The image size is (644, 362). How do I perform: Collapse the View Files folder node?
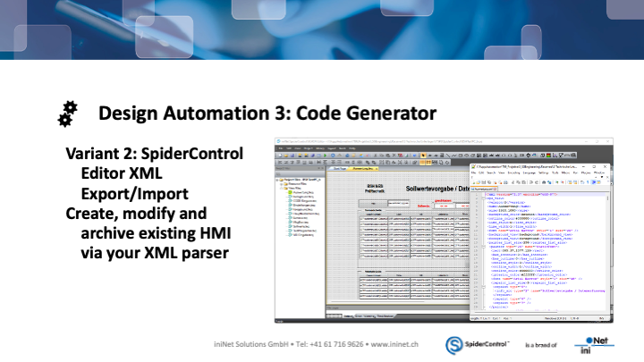tap(282, 189)
